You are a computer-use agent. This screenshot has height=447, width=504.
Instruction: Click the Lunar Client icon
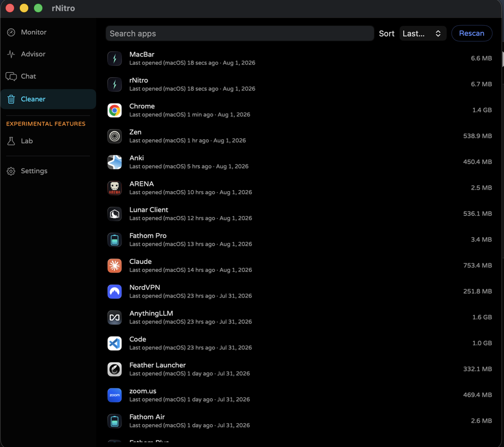pyautogui.click(x=114, y=214)
